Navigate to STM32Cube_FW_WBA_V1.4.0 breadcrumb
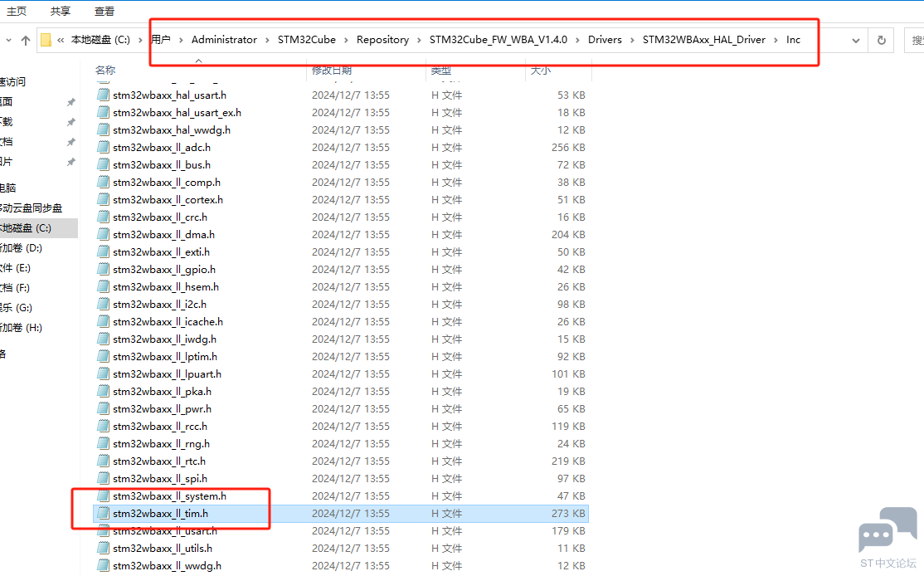The image size is (924, 576). pos(498,40)
